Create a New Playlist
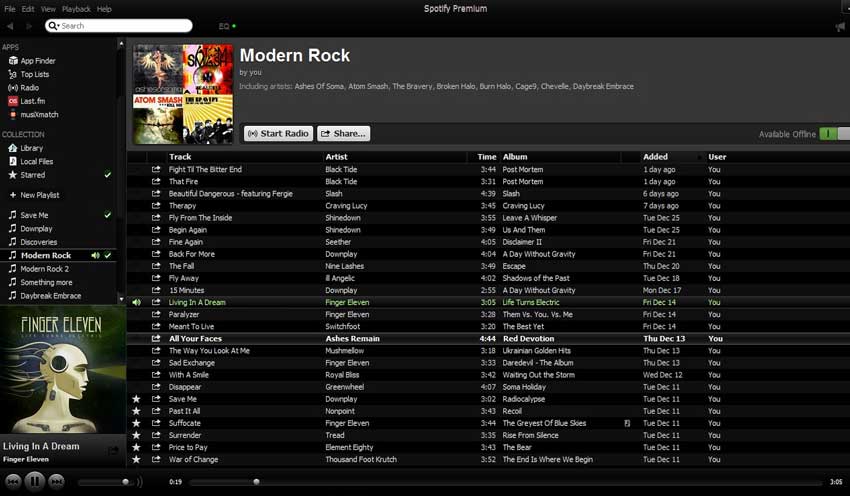Viewport: 850px width, 496px height. (34, 195)
